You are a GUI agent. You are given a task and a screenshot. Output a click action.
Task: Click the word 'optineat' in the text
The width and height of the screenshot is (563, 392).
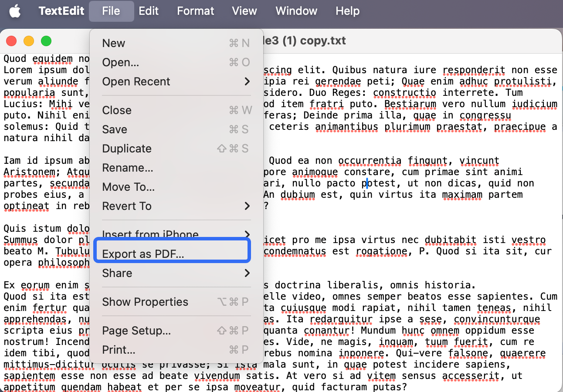(x=27, y=206)
